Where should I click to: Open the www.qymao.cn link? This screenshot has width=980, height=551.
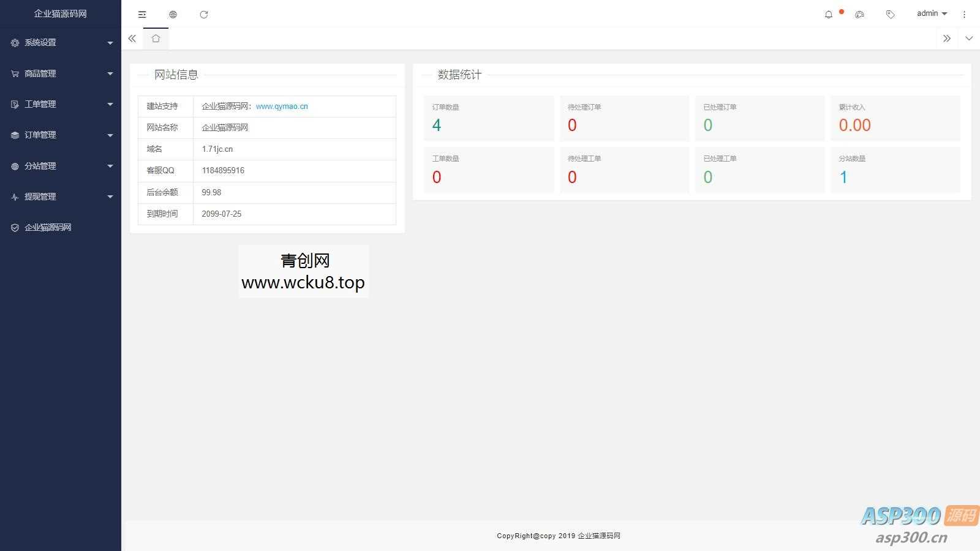coord(282,107)
